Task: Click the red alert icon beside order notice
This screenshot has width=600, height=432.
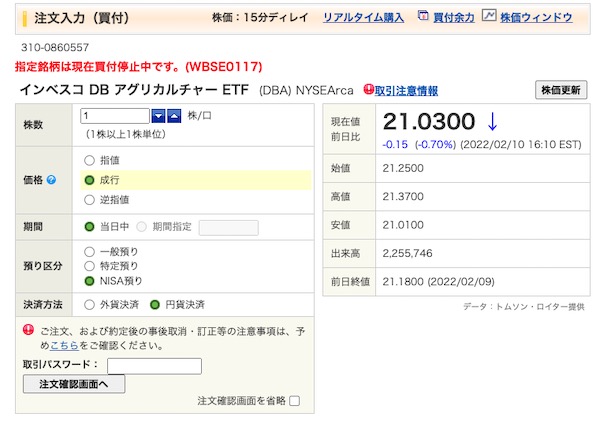Action: [28, 329]
